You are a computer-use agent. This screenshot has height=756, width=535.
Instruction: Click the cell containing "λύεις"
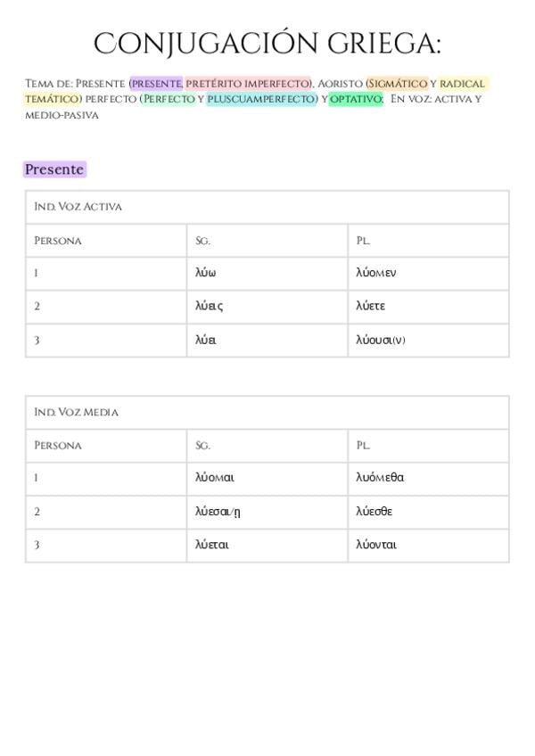point(210,306)
